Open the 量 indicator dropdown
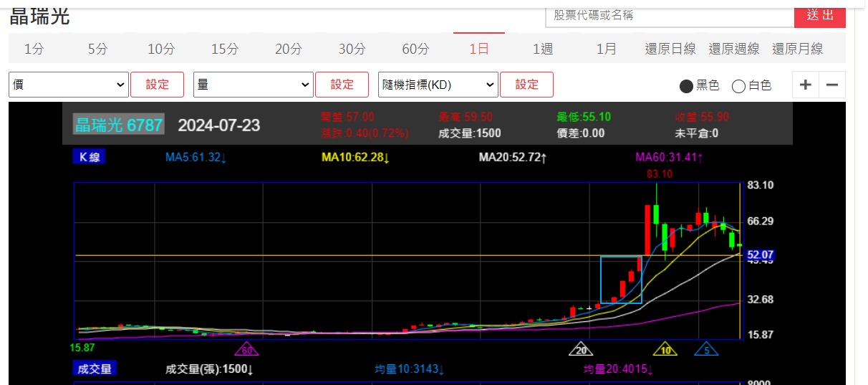The width and height of the screenshot is (868, 385). tap(254, 85)
